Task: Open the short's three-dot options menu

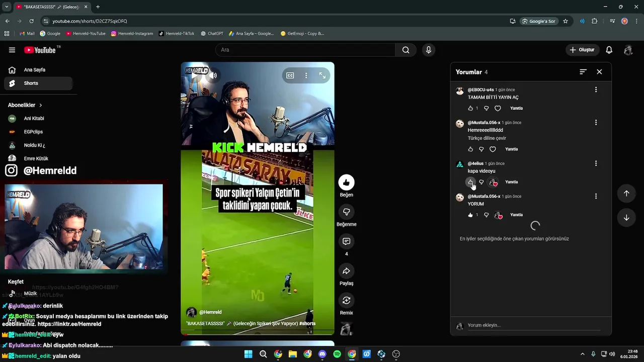Action: click(306, 75)
